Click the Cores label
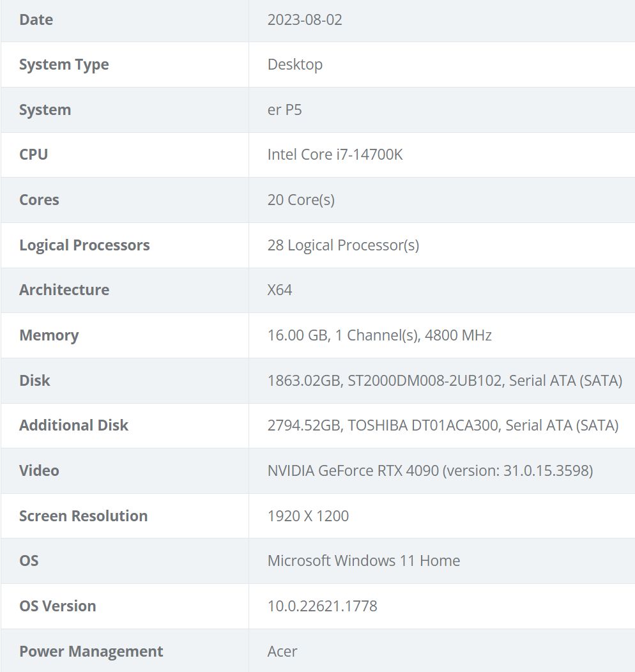The image size is (635, 672). click(x=39, y=200)
